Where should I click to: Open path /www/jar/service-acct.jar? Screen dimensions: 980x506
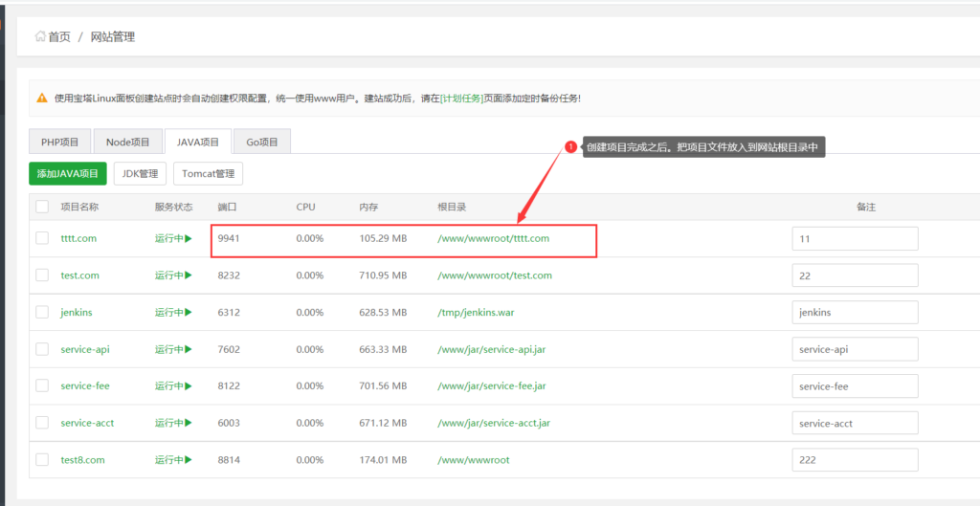tap(494, 423)
